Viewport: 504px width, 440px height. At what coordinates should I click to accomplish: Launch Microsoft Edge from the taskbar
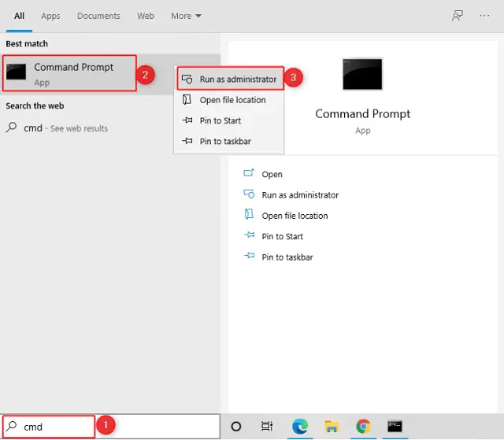pyautogui.click(x=299, y=427)
